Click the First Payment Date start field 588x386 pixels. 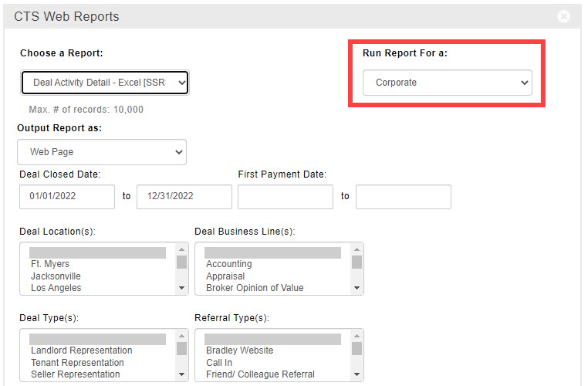point(286,196)
